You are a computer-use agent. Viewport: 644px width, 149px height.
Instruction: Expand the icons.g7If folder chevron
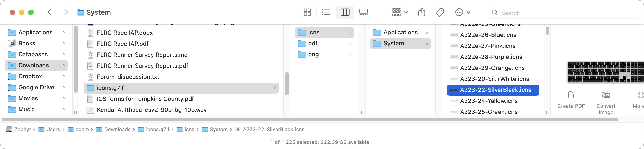pos(275,88)
